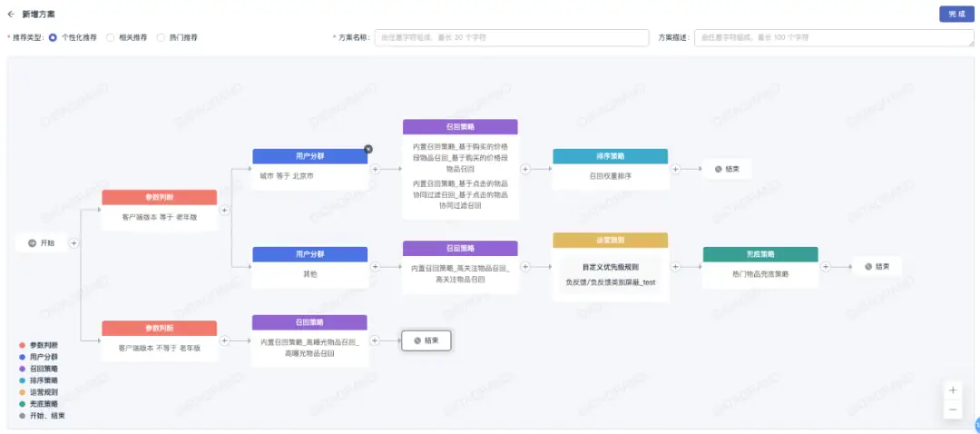Add a step after 城市 等于 北京市 node

pyautogui.click(x=375, y=169)
